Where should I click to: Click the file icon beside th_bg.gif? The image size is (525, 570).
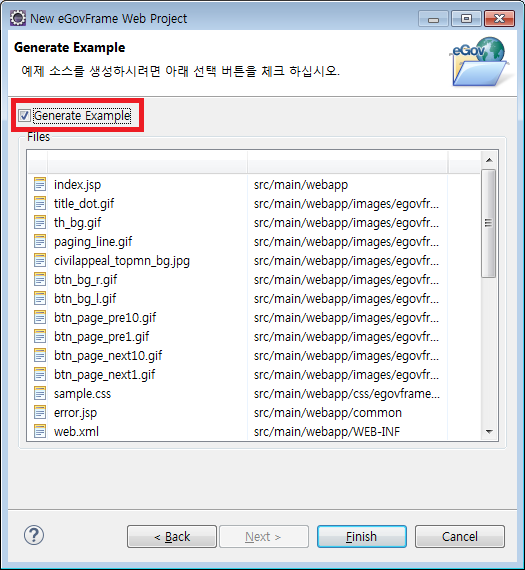[x=40, y=222]
